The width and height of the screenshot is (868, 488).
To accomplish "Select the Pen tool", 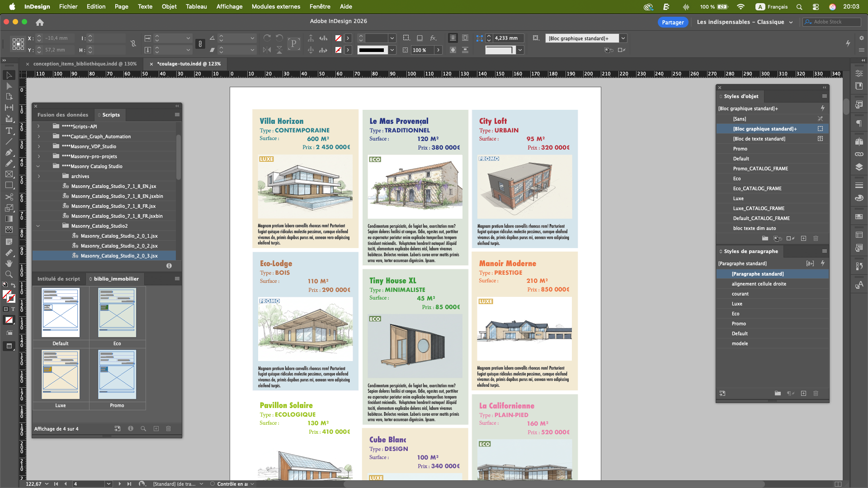I will pyautogui.click(x=9, y=152).
